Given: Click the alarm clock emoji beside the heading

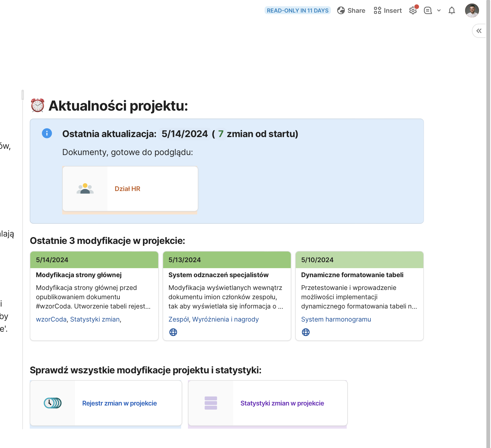Looking at the screenshot, I should pos(38,105).
